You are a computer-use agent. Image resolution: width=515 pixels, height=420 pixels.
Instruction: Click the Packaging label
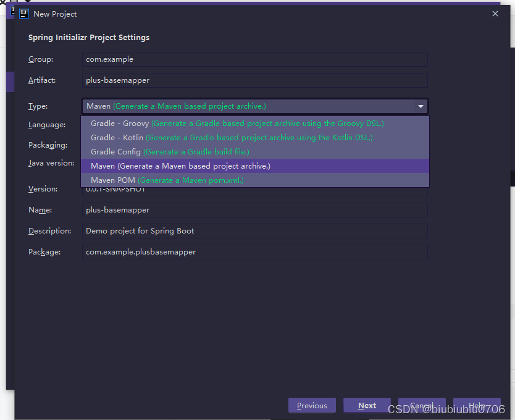[x=48, y=145]
